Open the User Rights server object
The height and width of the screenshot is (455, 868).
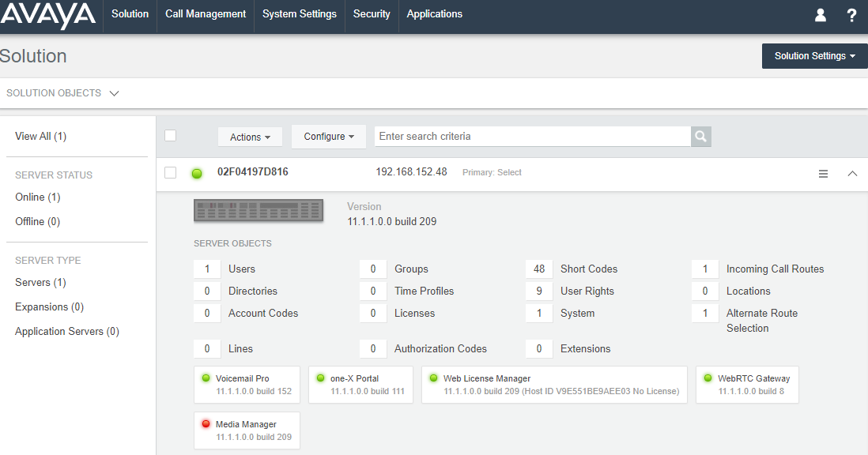[587, 291]
